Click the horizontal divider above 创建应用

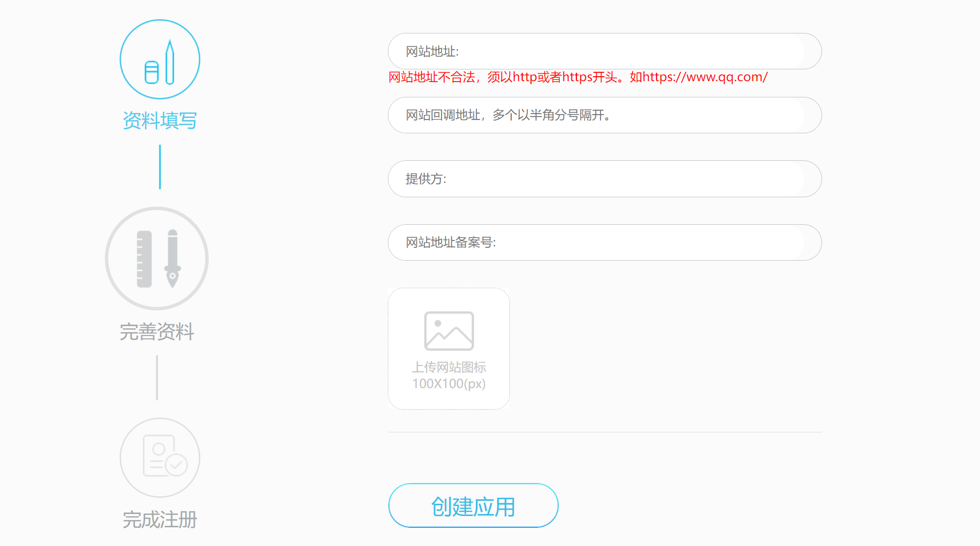coord(604,432)
